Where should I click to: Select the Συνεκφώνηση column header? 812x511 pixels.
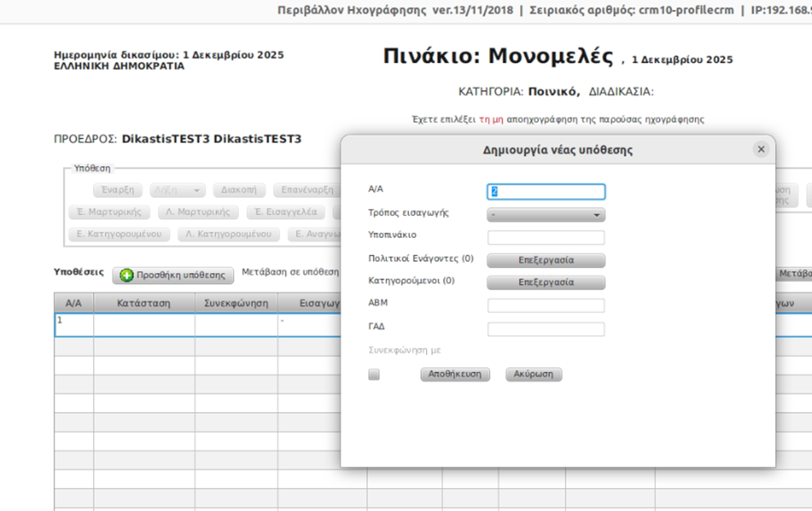tap(236, 303)
